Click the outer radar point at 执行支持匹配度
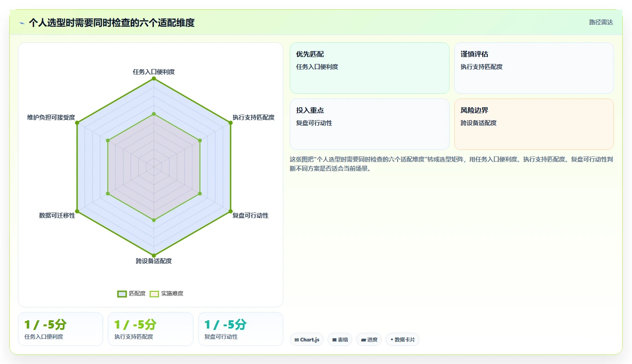 (x=230, y=122)
